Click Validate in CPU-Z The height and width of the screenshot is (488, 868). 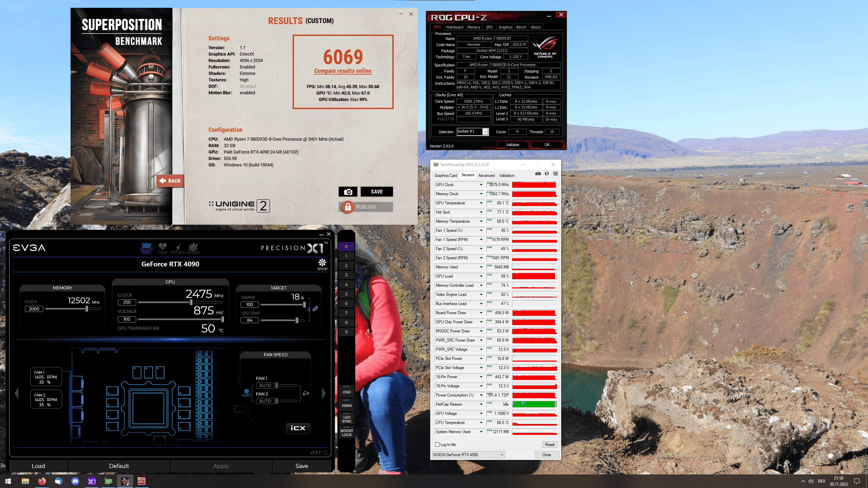click(513, 145)
